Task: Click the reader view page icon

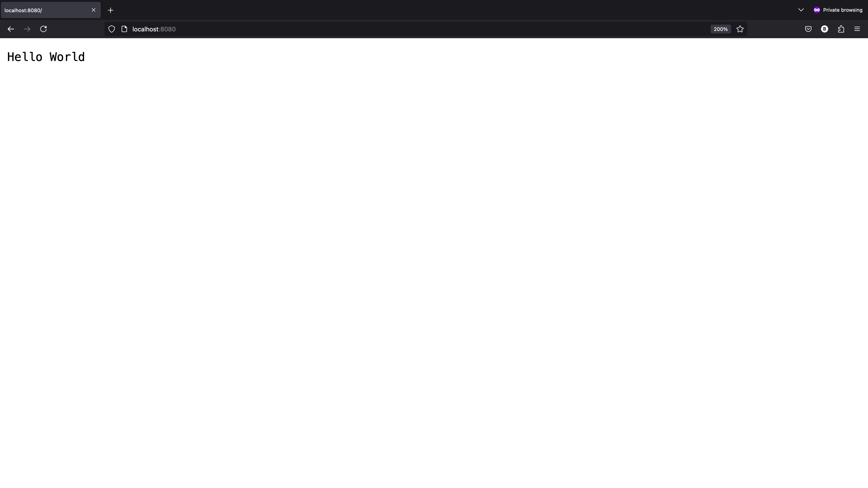Action: pos(124,29)
